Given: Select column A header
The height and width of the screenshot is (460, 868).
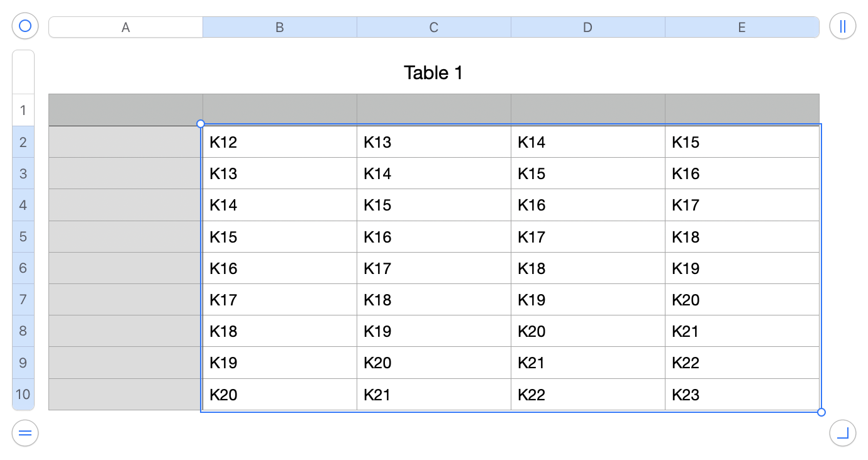Looking at the screenshot, I should 126,28.
